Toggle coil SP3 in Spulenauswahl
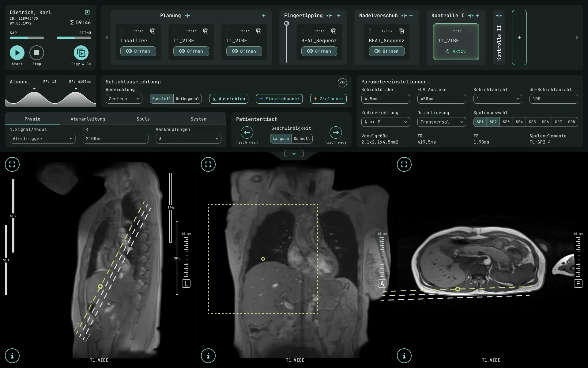 pos(506,122)
